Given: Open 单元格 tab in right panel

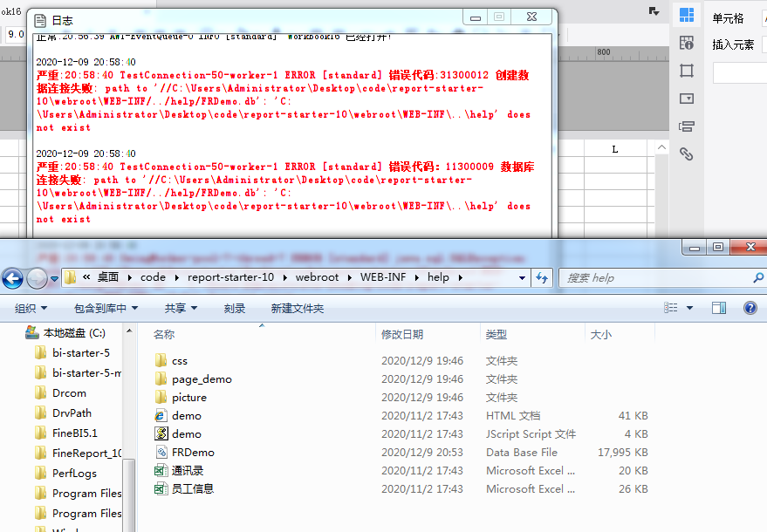Looking at the screenshot, I should tap(728, 18).
